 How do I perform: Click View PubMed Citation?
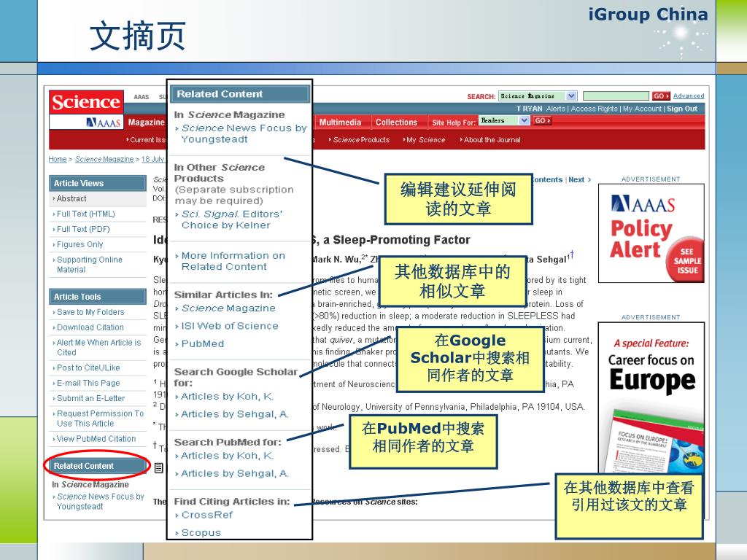[x=96, y=438]
